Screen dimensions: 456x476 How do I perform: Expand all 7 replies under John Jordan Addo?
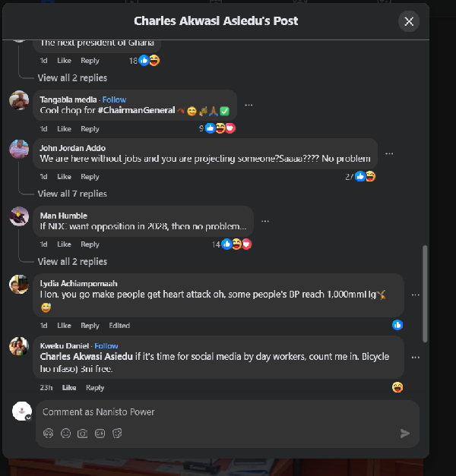tap(72, 194)
